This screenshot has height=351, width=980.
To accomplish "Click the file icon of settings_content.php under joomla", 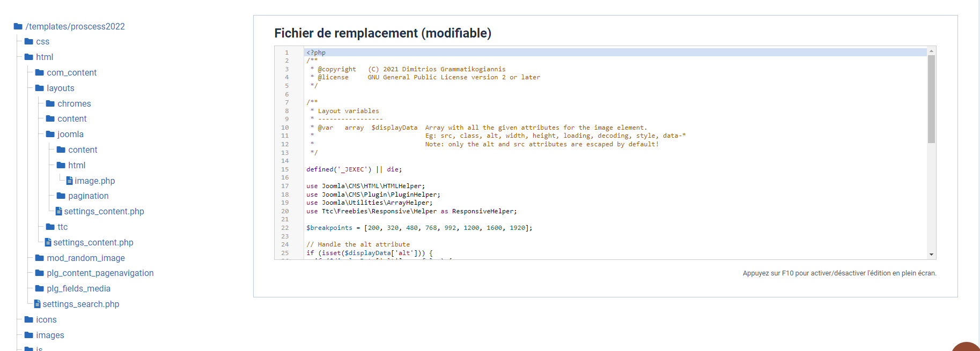I will (59, 211).
